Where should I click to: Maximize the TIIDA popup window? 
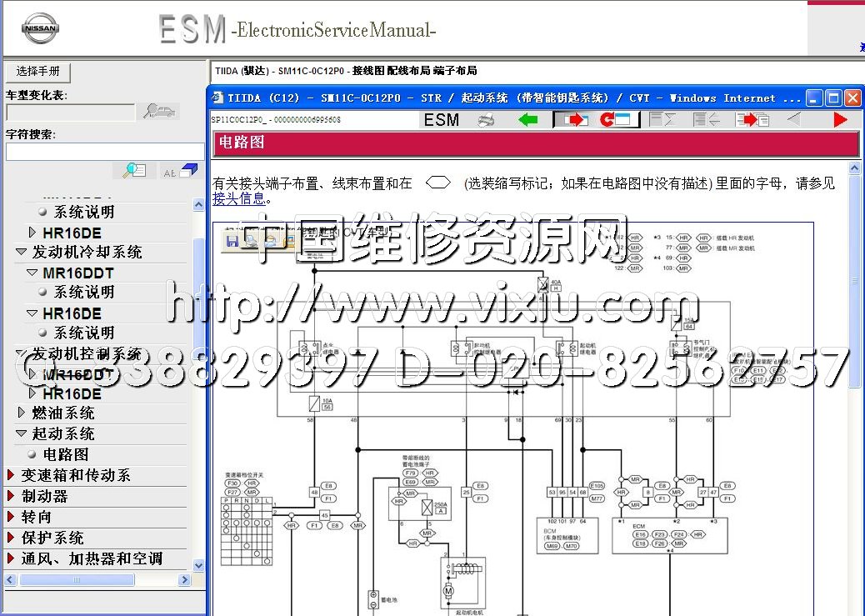(833, 98)
